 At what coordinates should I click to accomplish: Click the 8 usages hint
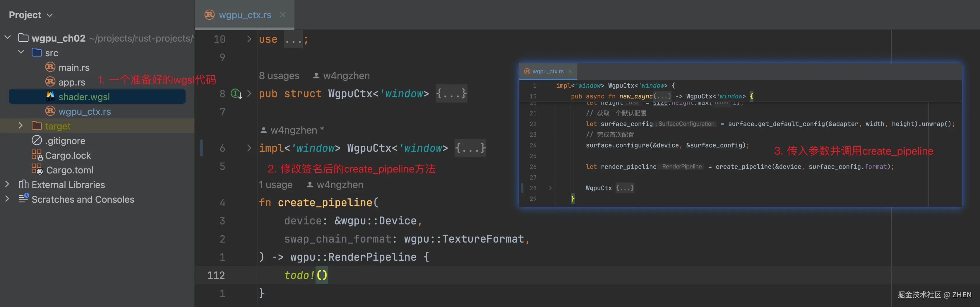coord(279,76)
